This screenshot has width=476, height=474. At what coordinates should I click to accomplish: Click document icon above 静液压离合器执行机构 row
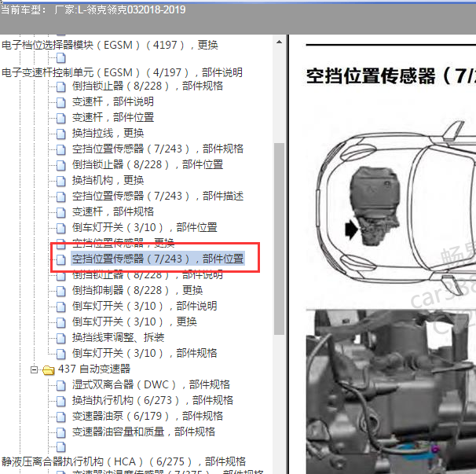[x=61, y=447]
